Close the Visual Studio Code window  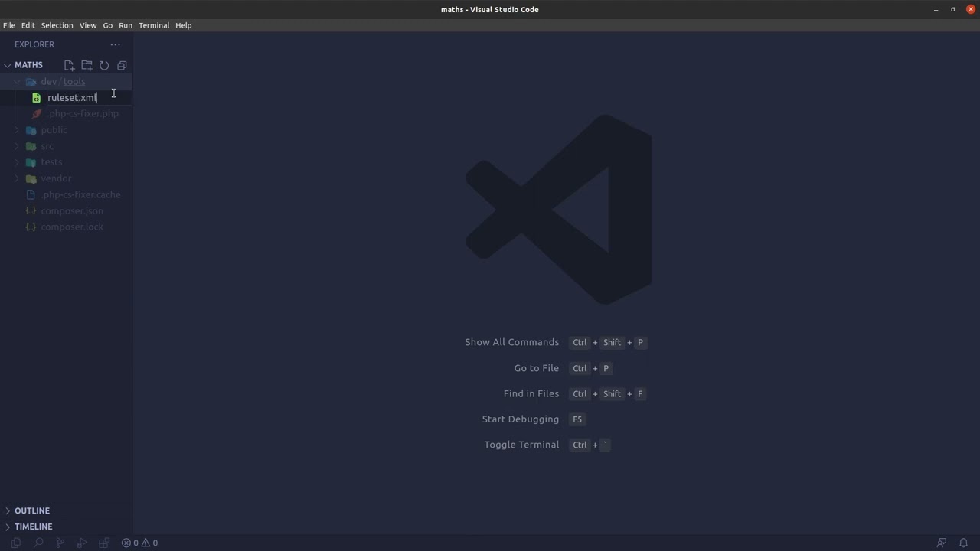971,10
